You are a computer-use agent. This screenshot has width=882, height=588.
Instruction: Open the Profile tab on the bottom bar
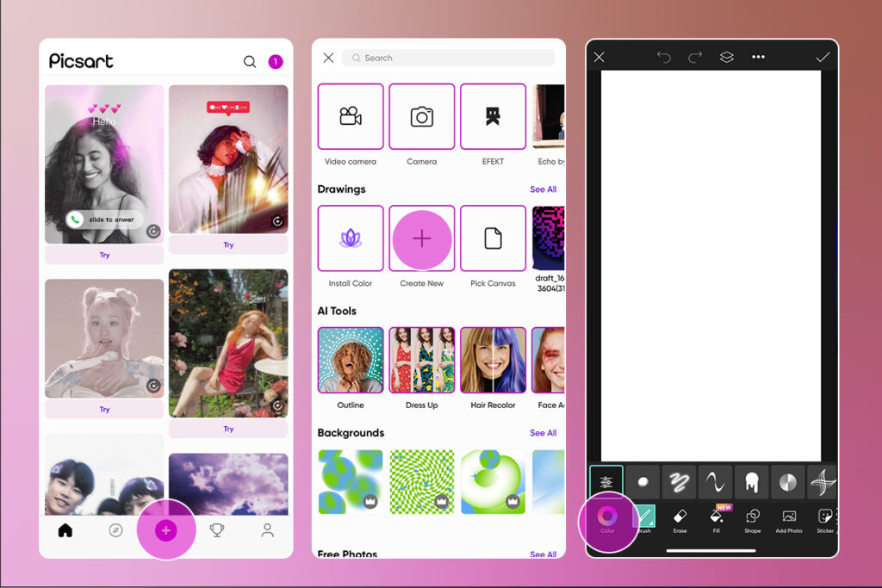click(x=267, y=530)
